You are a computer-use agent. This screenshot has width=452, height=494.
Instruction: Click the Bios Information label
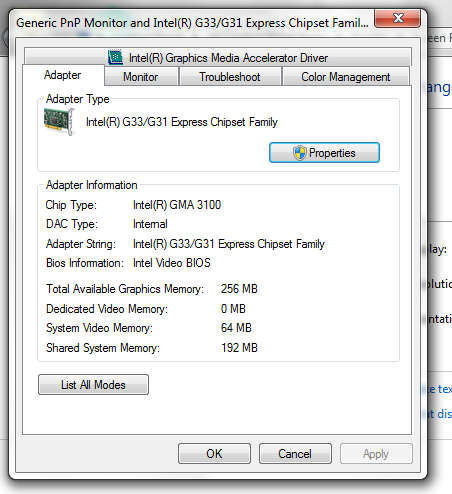[x=85, y=263]
